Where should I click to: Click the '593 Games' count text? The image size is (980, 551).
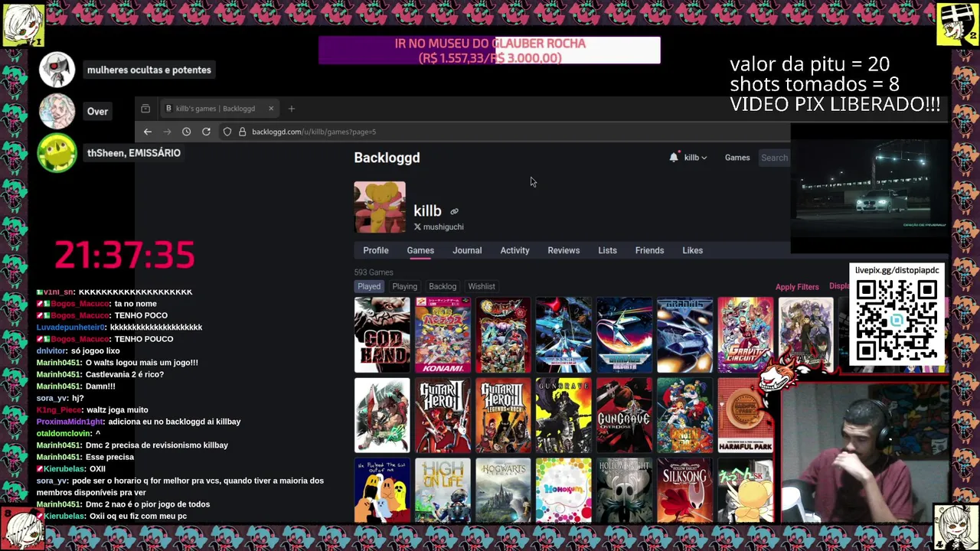[x=374, y=272]
